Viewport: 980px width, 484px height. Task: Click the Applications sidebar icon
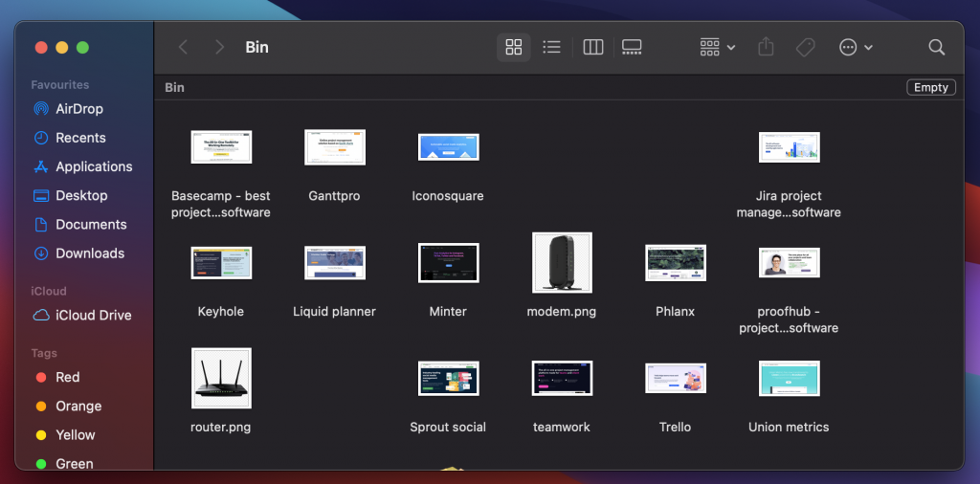(40, 166)
